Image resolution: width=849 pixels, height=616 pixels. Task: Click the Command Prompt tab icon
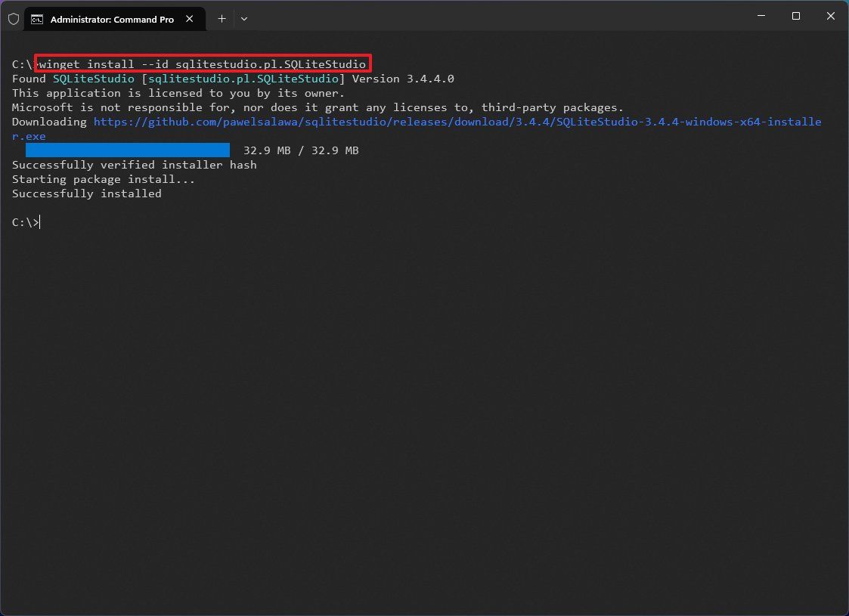click(x=37, y=20)
